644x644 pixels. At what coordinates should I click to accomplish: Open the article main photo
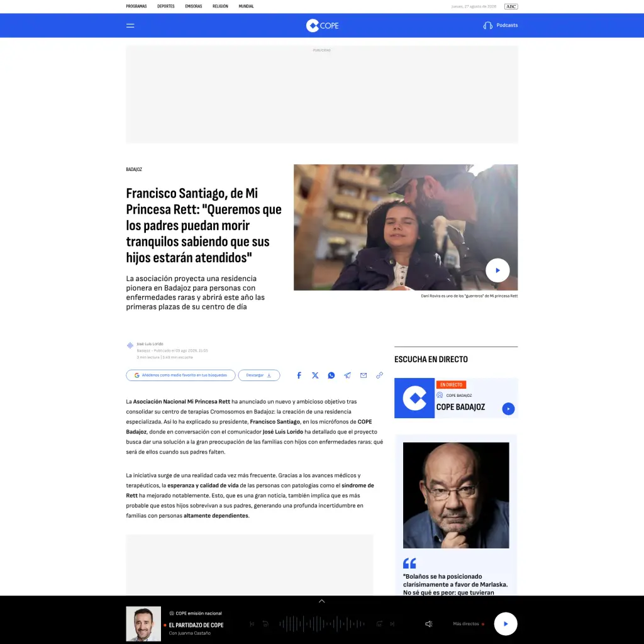pyautogui.click(x=406, y=227)
